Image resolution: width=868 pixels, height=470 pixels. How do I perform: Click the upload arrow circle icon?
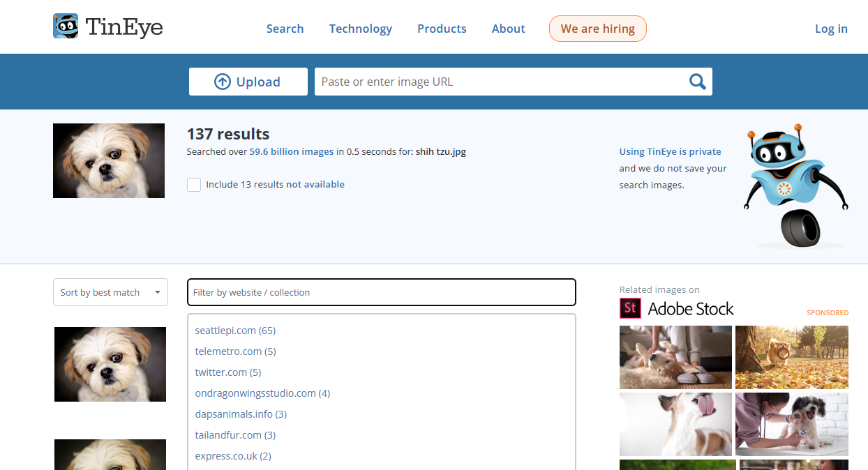click(x=222, y=82)
